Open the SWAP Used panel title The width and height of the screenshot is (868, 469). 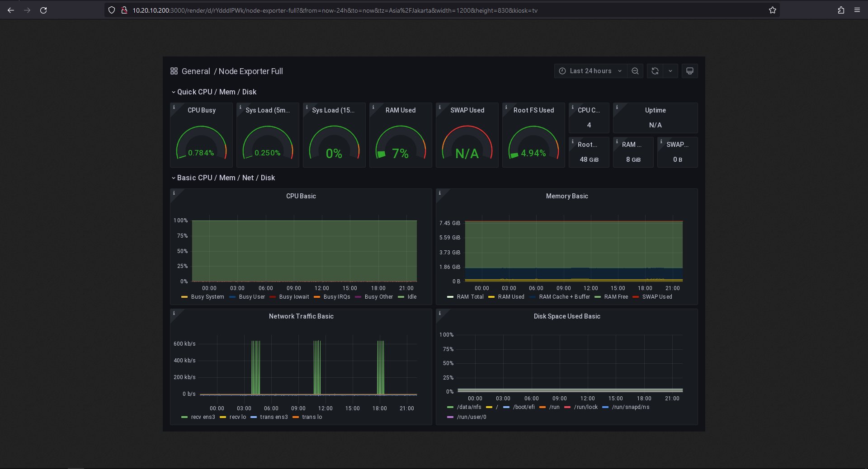pos(467,110)
